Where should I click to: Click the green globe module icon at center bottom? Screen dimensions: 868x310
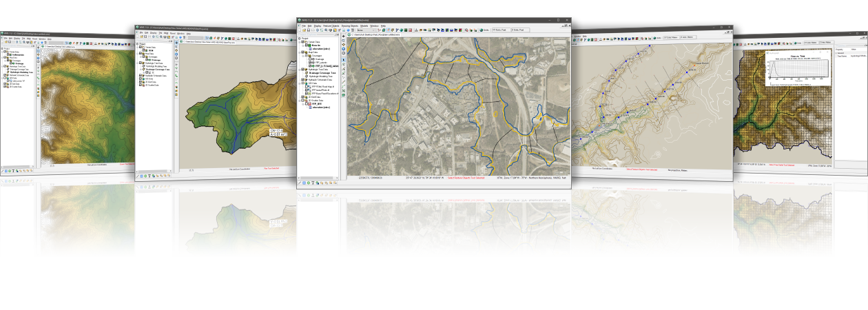click(309, 183)
